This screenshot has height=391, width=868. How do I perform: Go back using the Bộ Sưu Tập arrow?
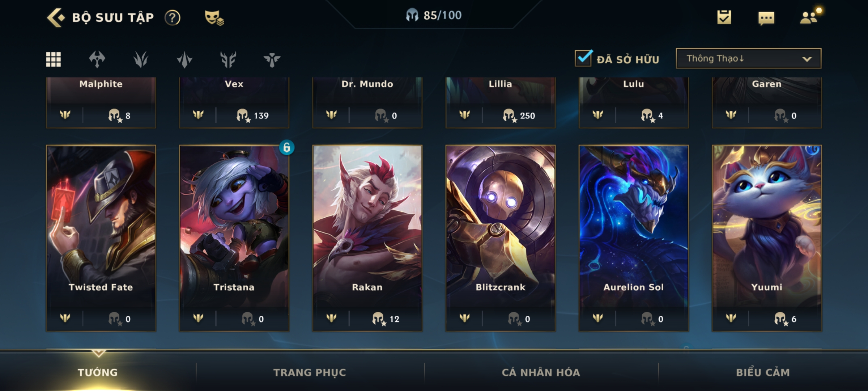tap(56, 17)
